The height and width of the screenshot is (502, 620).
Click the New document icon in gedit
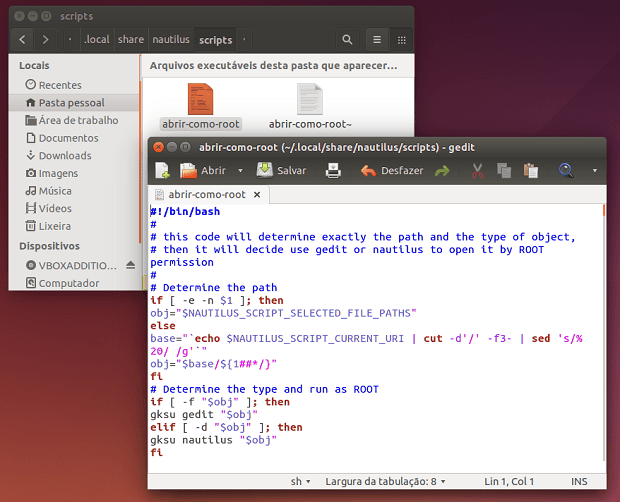(x=162, y=171)
